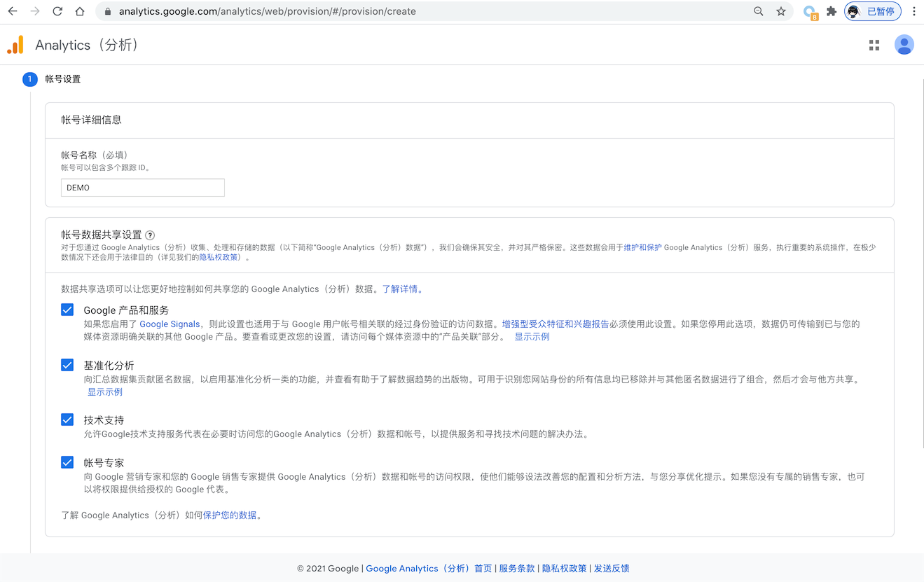Open the 了解详情 link

point(401,289)
